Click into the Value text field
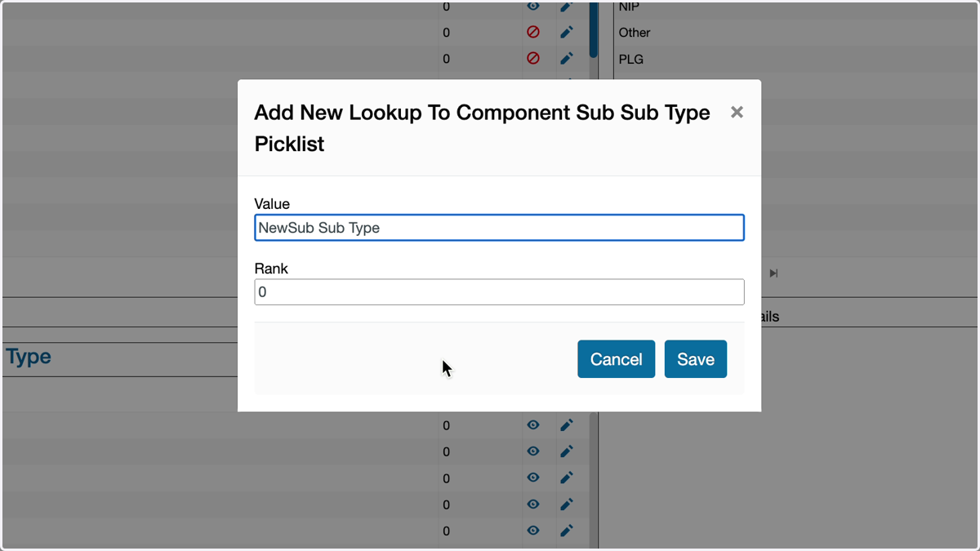This screenshot has height=551, width=980. pyautogui.click(x=499, y=228)
